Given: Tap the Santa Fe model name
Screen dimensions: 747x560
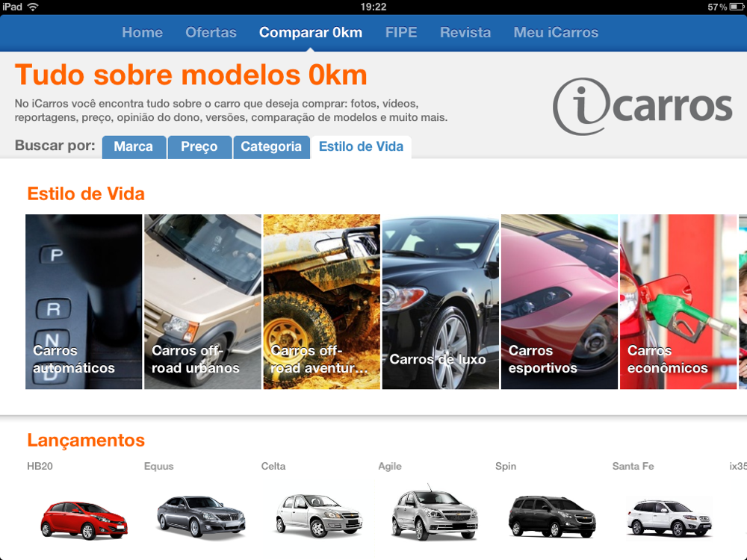Looking at the screenshot, I should pos(633,466).
